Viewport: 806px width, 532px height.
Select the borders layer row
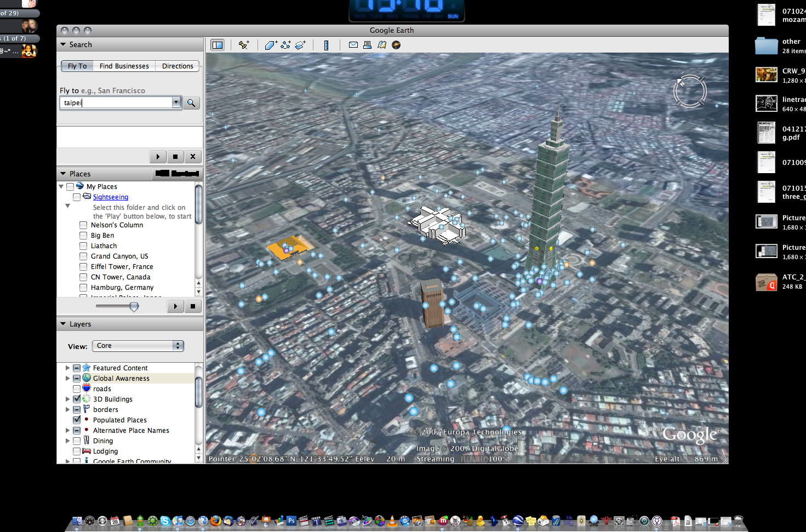[106, 410]
